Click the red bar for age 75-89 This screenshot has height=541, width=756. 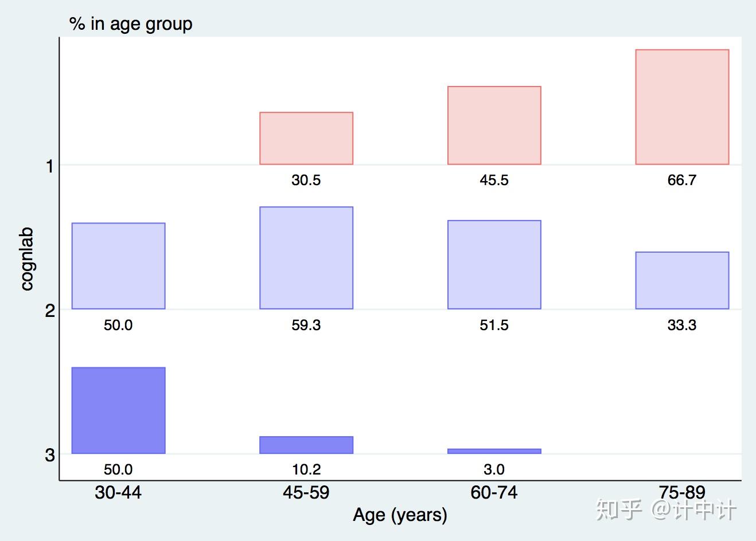click(x=682, y=107)
